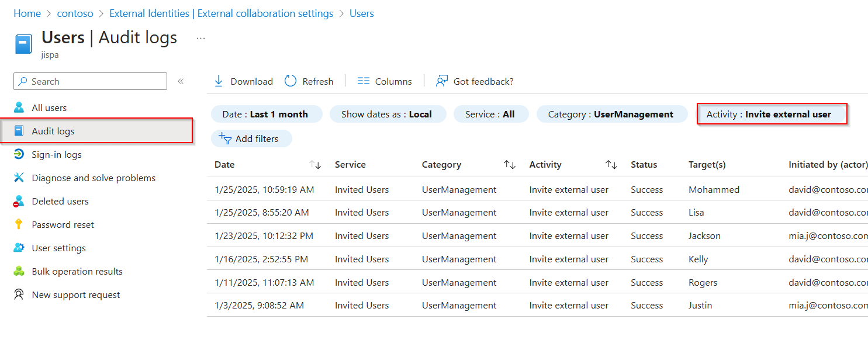Open Diagnose and solve problems
868x357 pixels.
94,178
